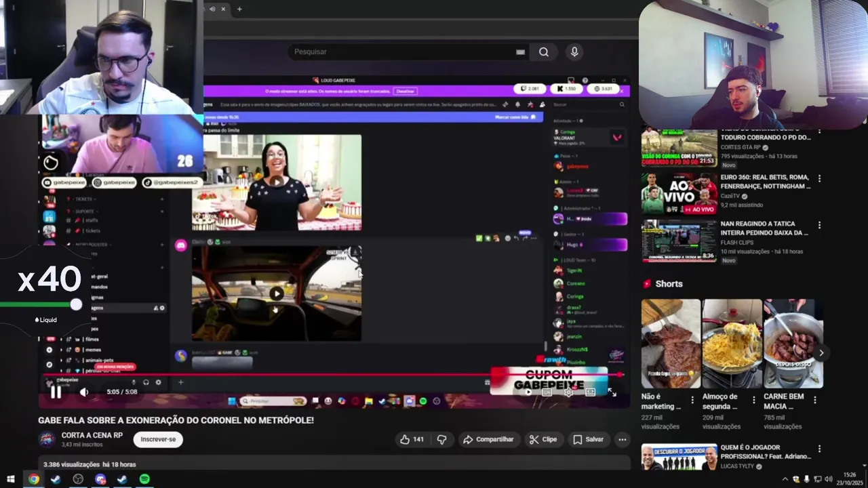Open OBS Studio from the taskbar

[x=78, y=479]
